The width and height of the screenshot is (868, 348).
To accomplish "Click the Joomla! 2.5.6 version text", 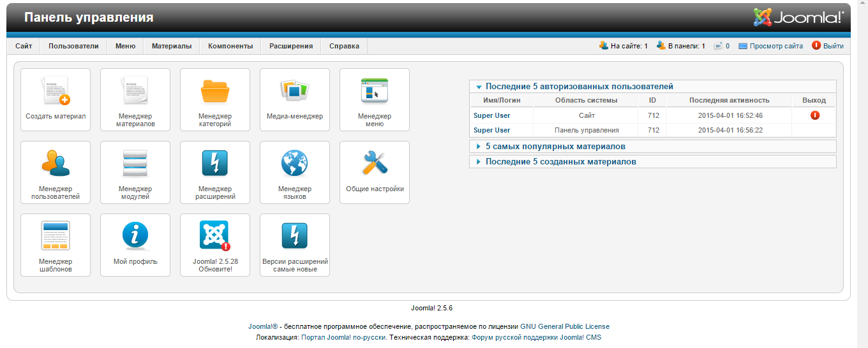I will click(431, 308).
